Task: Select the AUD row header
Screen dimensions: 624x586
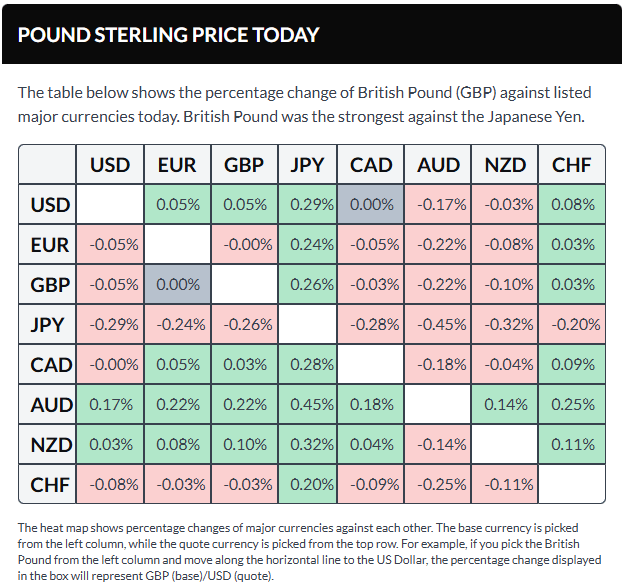Action: pos(50,405)
